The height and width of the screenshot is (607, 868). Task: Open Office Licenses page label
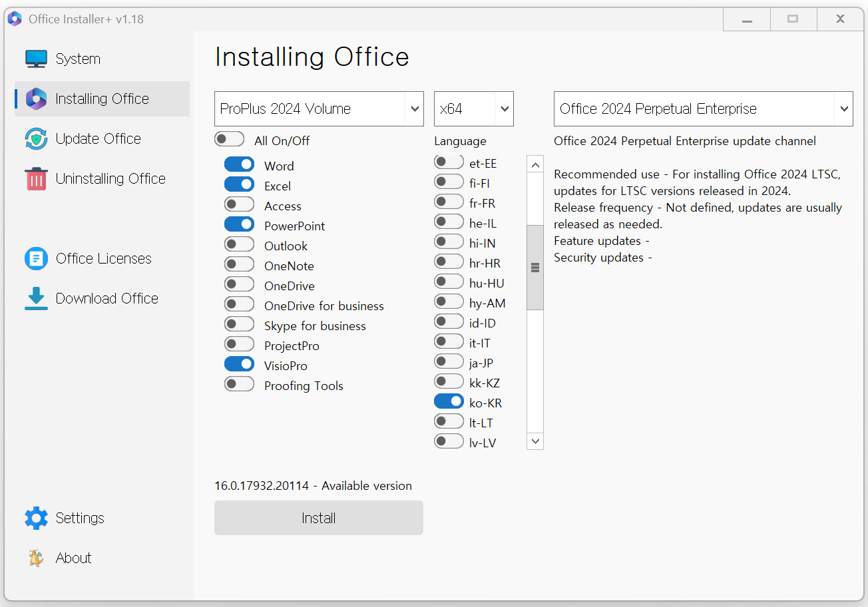click(104, 258)
